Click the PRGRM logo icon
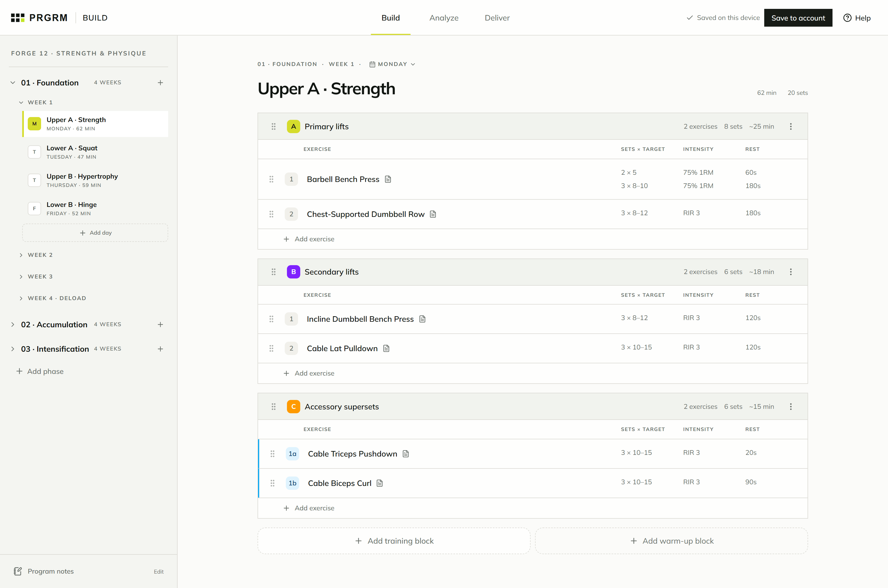 coord(18,18)
